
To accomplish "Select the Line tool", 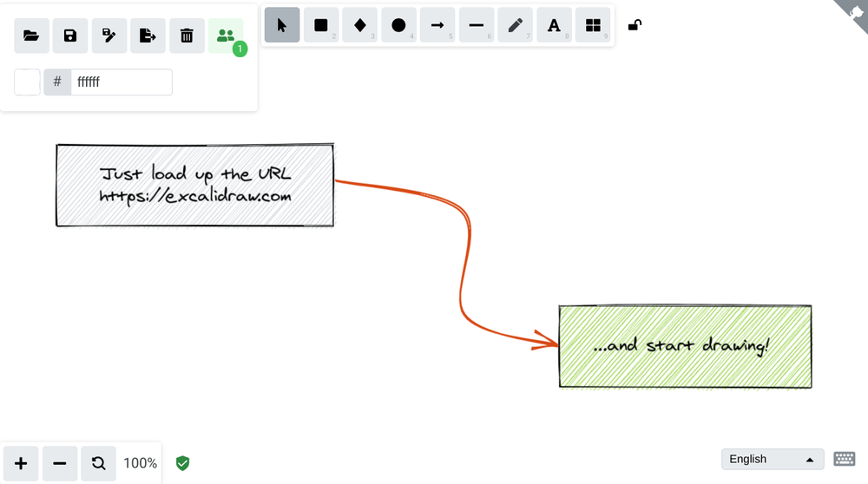I will pyautogui.click(x=477, y=25).
